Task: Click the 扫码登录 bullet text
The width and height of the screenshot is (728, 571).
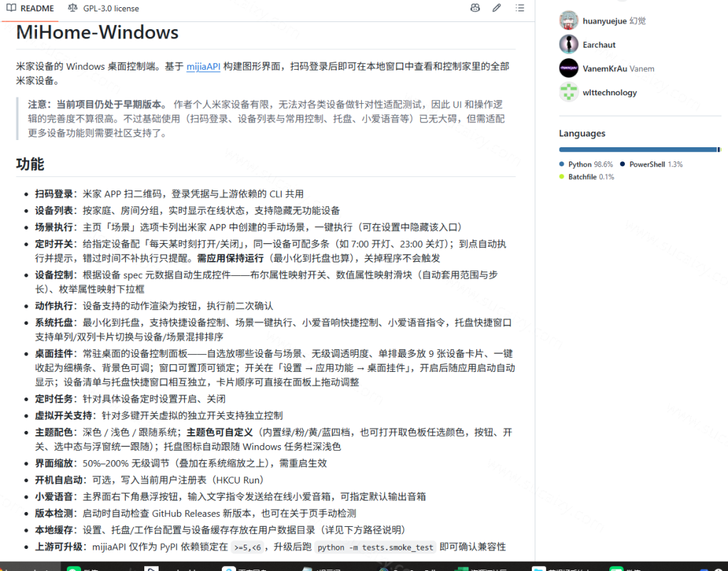Action: point(169,193)
